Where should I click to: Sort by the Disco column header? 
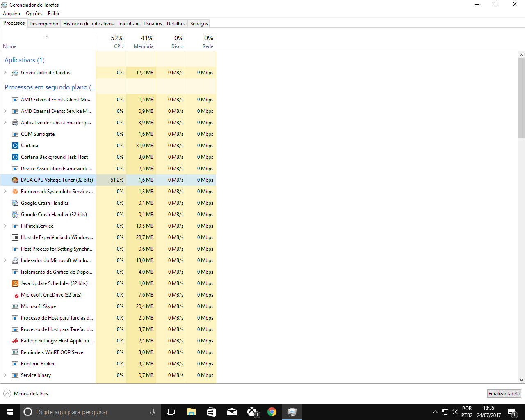[x=171, y=41]
